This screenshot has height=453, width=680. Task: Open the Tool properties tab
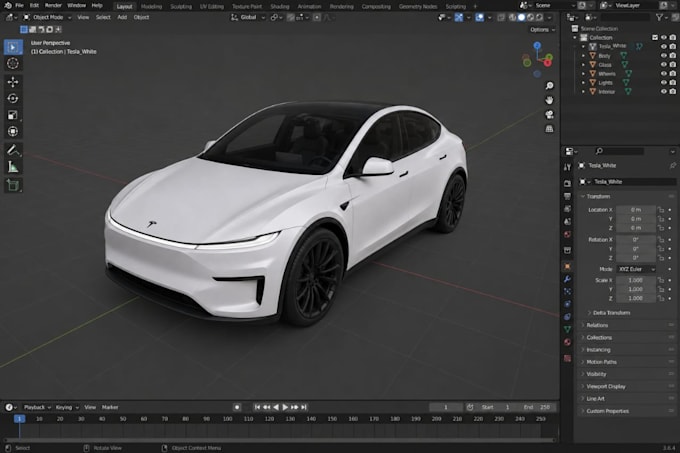click(567, 167)
